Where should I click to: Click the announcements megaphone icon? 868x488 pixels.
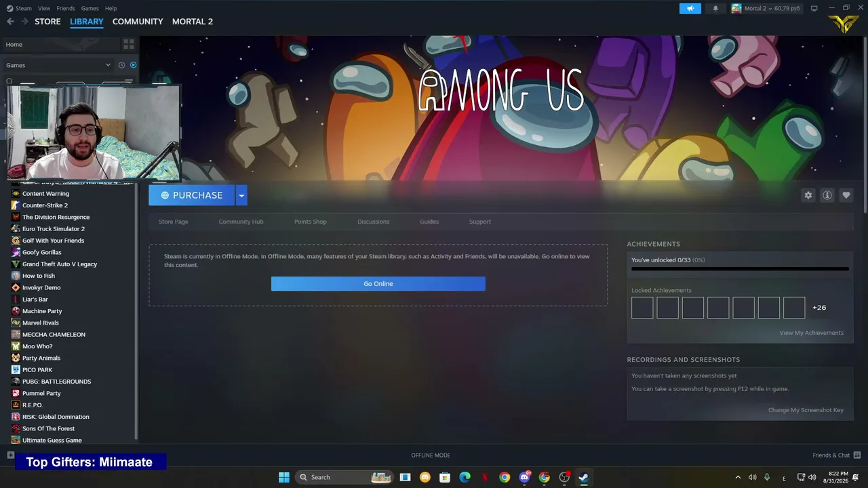coord(690,9)
